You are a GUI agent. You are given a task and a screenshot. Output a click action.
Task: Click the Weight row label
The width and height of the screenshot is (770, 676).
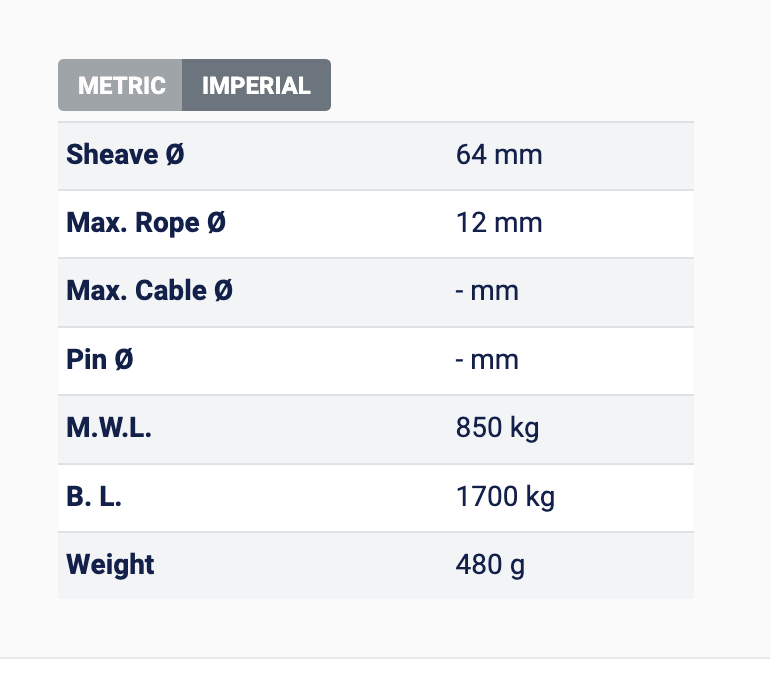pyautogui.click(x=110, y=564)
